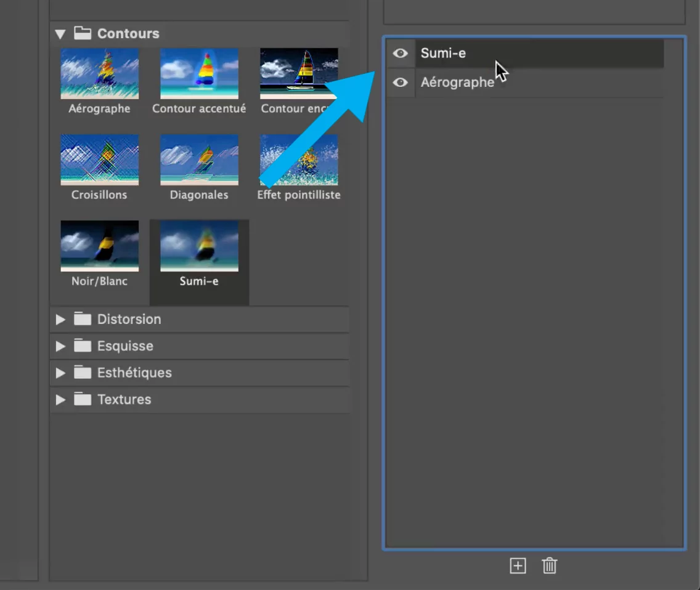Expand the Distorsion filter folder
Screen dimensions: 700x590
[60, 320]
